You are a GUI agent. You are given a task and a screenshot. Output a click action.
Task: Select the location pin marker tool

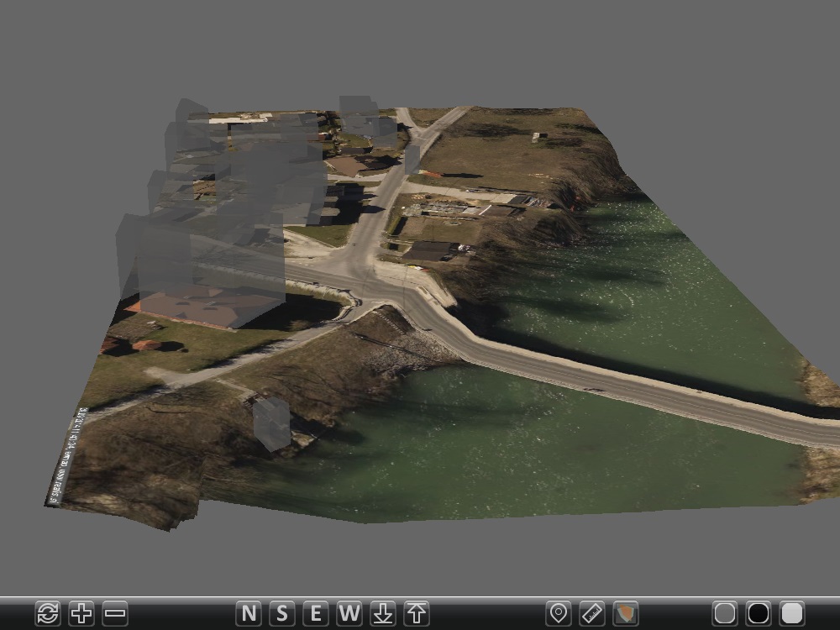coord(559,613)
